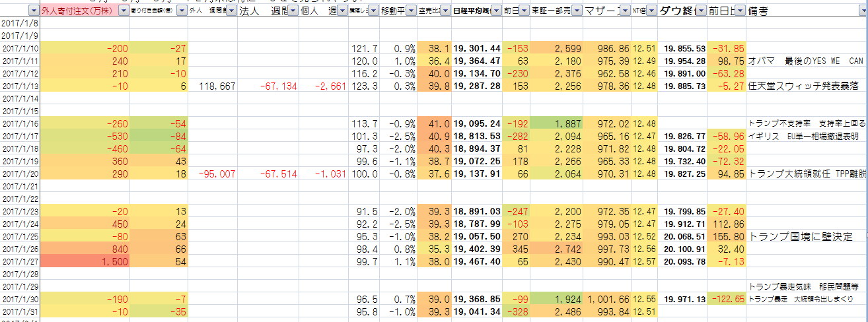Click the 外人寄付注文(万株) pink header cell
The width and height of the screenshot is (868, 322).
77,11
